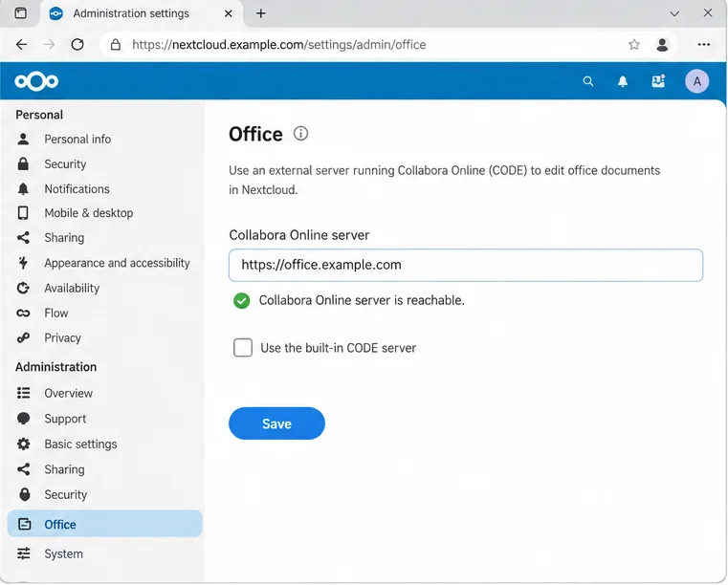
Task: Click the device icon for Mobile & desktop
Action: 23,213
